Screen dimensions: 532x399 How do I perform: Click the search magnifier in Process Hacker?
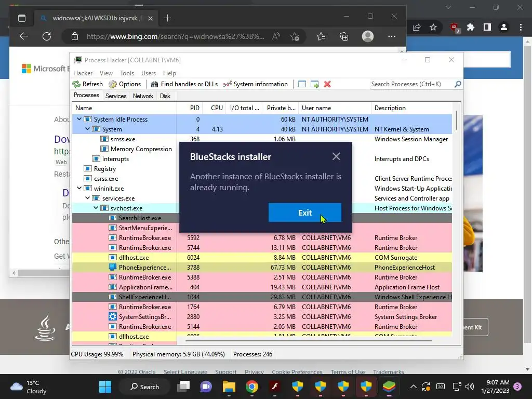click(457, 84)
